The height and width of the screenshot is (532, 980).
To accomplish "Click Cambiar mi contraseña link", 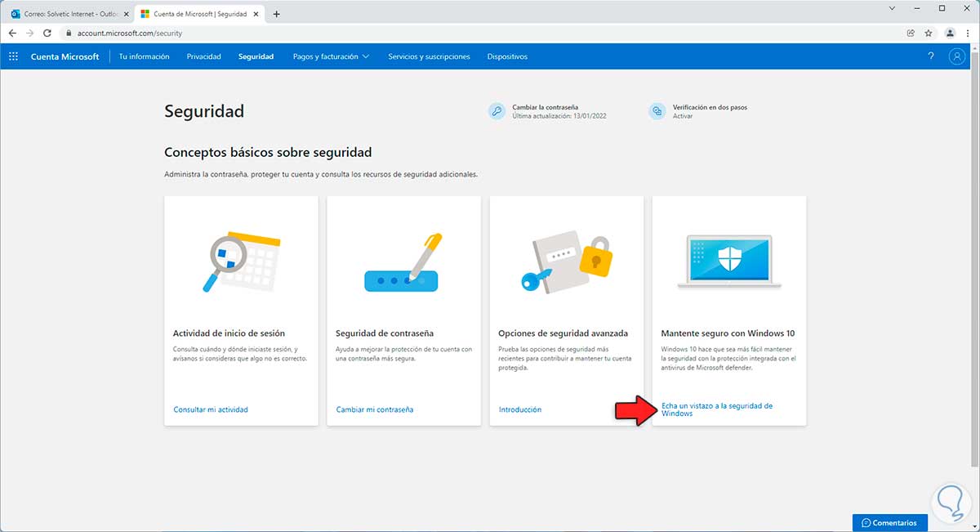I will [x=375, y=409].
